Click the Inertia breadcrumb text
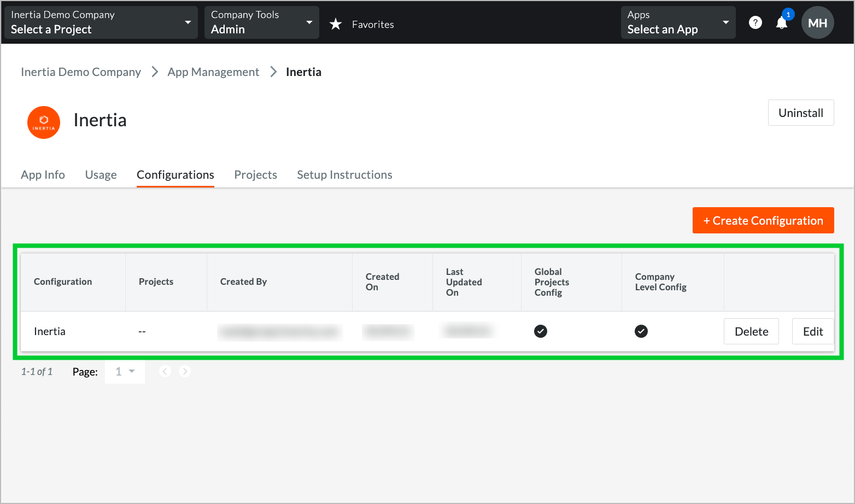Image resolution: width=855 pixels, height=504 pixels. [303, 72]
